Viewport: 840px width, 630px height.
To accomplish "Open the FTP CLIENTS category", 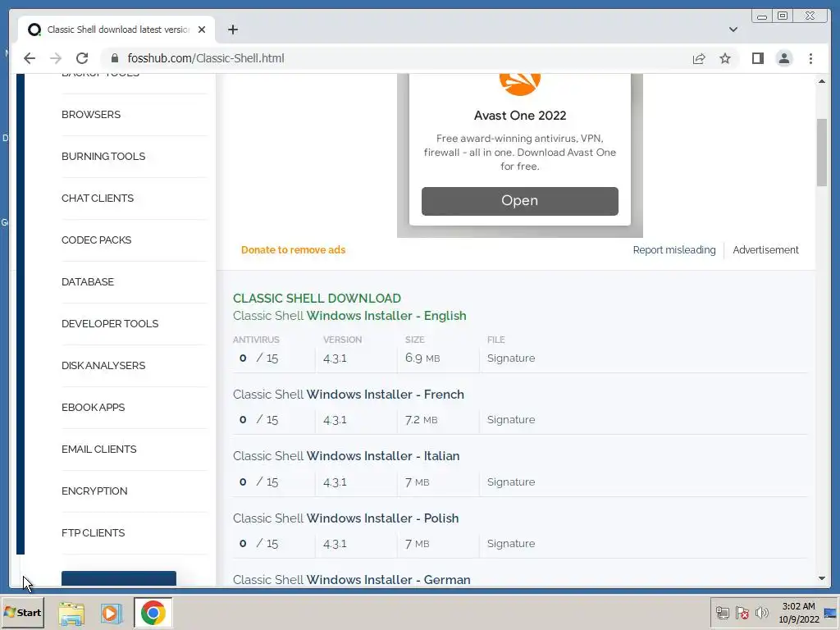I will click(x=94, y=532).
